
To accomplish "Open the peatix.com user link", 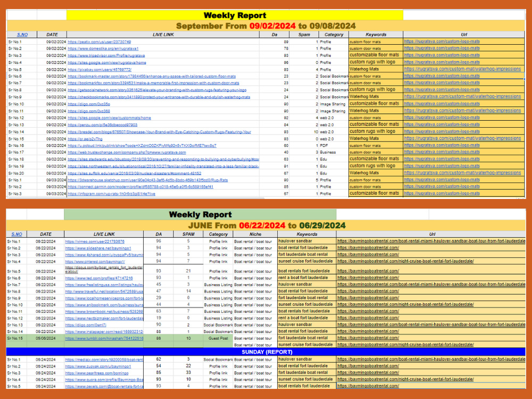I will tap(99, 42).
